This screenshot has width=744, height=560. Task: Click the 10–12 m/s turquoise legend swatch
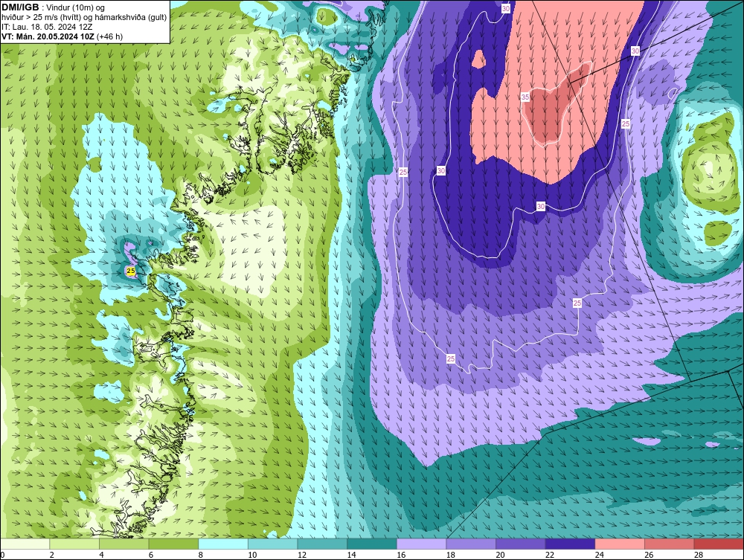pyautogui.click(x=272, y=544)
